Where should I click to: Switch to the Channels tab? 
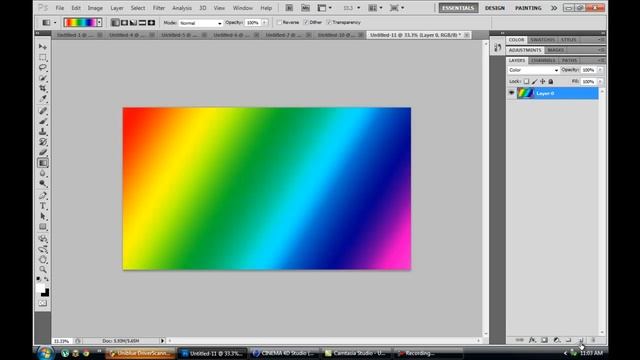543,60
